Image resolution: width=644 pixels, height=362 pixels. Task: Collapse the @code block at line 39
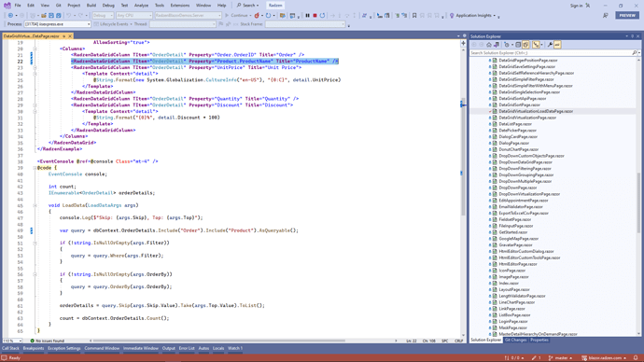point(35,168)
